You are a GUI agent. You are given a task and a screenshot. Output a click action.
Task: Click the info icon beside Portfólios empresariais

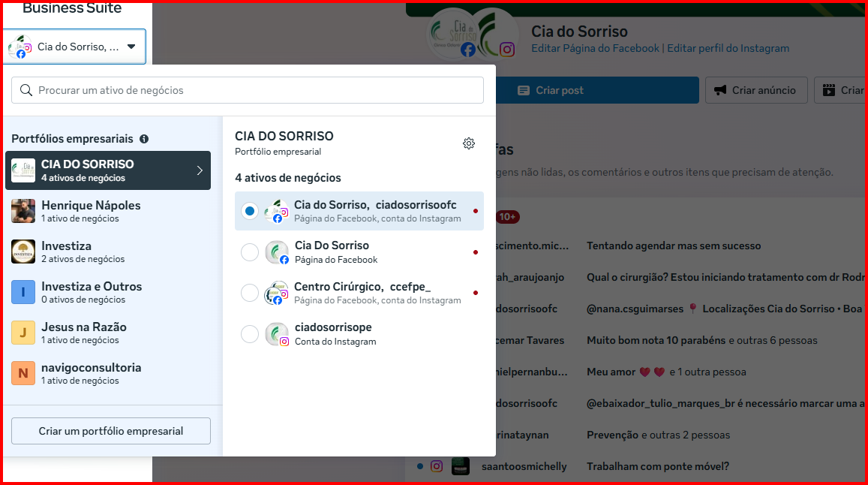coord(144,139)
